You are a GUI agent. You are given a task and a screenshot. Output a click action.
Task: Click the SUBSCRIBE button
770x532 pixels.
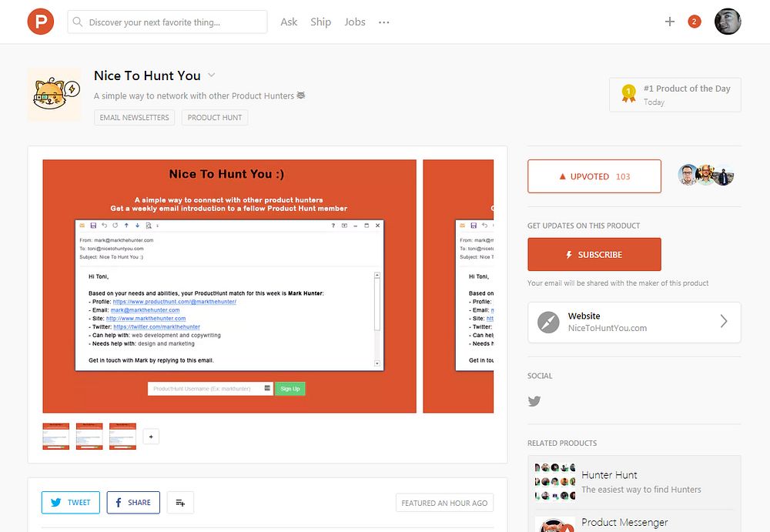(594, 255)
